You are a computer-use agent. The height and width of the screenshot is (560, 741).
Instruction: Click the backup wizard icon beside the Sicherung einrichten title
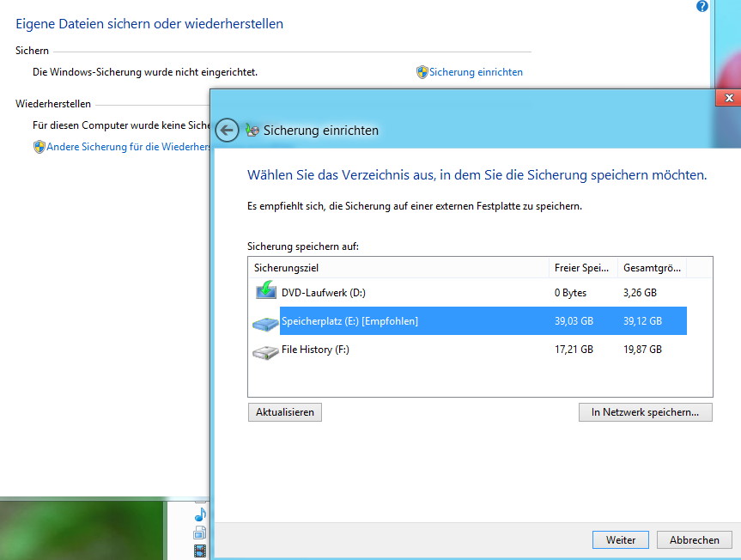point(252,130)
